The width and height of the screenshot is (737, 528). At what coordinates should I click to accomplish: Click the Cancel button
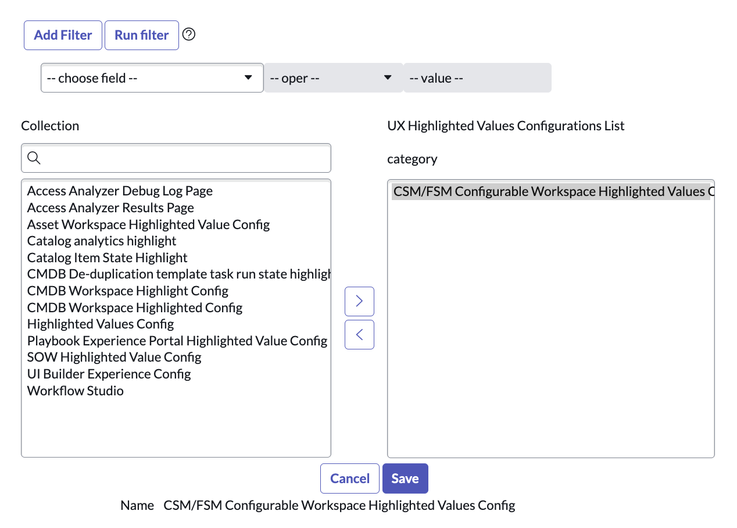(350, 478)
